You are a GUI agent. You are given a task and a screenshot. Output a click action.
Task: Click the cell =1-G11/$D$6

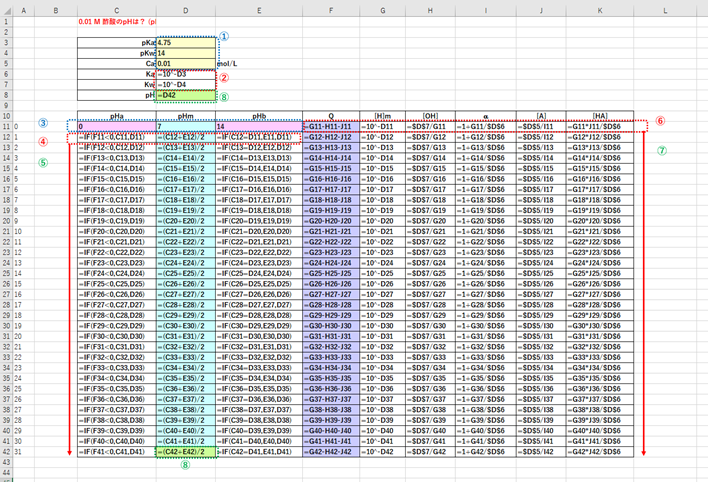(x=486, y=126)
